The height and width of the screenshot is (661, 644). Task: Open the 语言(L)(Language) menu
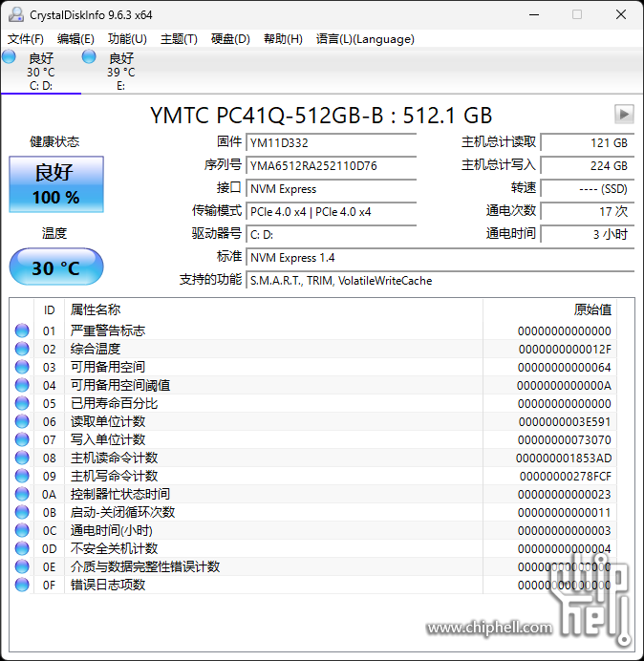(x=365, y=39)
